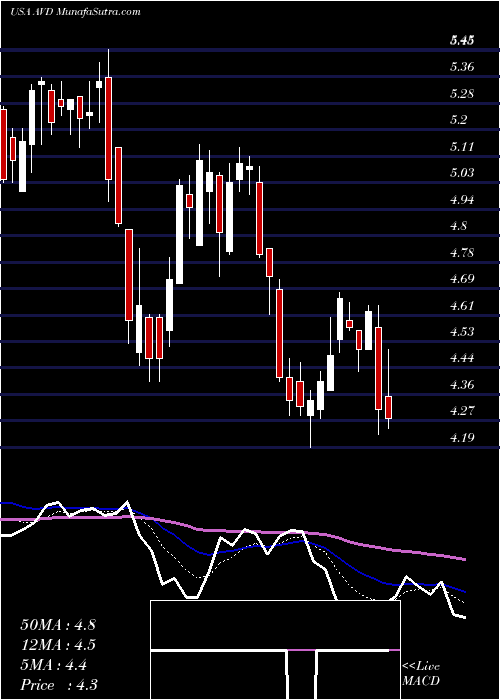Click the Price : 4.3 reading
This screenshot has width=500, height=700.
(59, 685)
